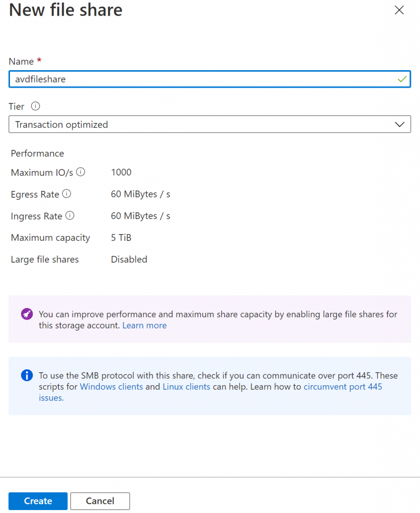Click the Tier info icon
Viewport: 420px width, 513px height.
pos(36,106)
